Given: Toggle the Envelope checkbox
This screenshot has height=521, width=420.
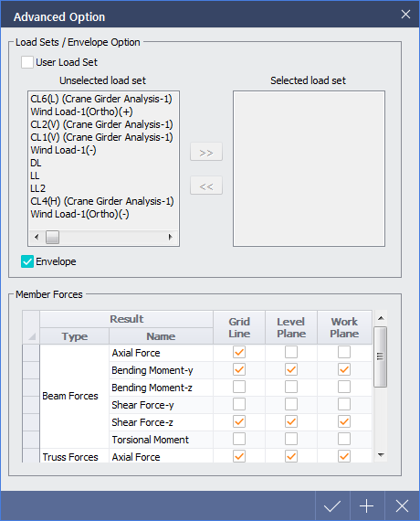Looking at the screenshot, I should point(27,261).
